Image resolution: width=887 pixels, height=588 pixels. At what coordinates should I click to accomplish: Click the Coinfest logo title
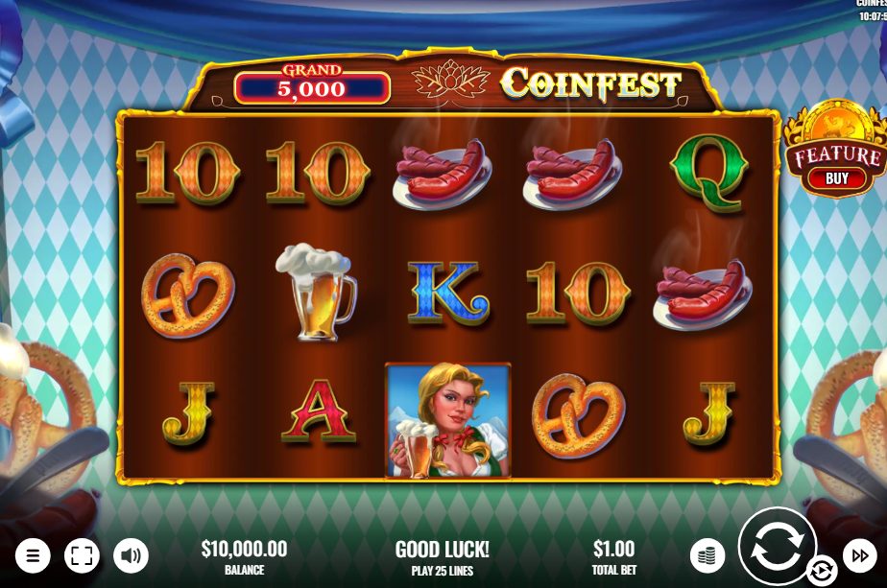pyautogui.click(x=590, y=84)
